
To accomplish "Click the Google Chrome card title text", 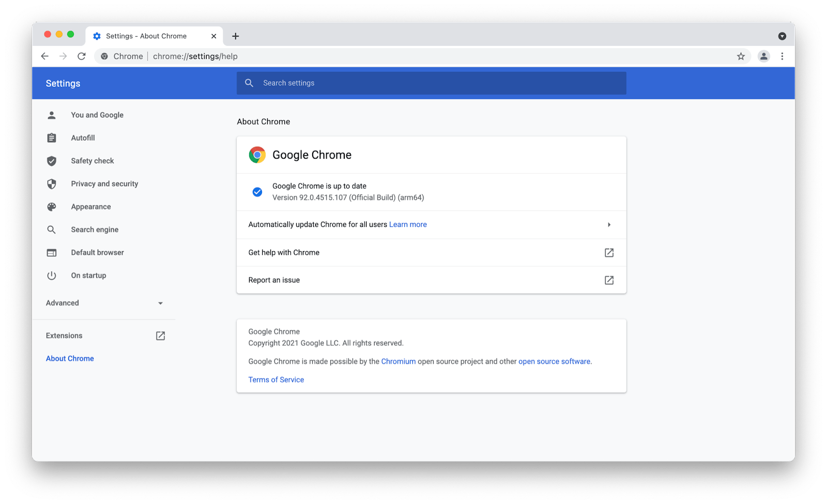I will 312,155.
